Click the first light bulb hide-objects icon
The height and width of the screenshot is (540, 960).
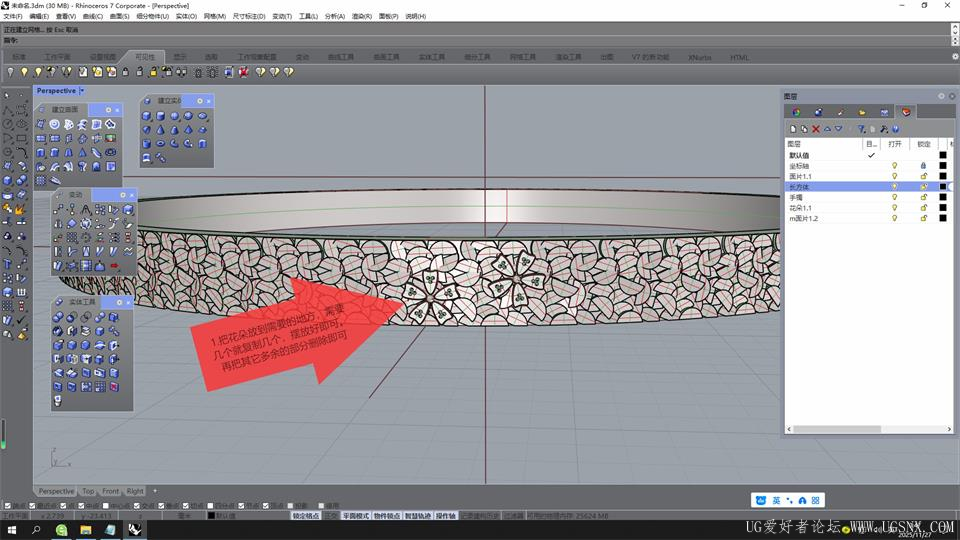click(x=11, y=72)
